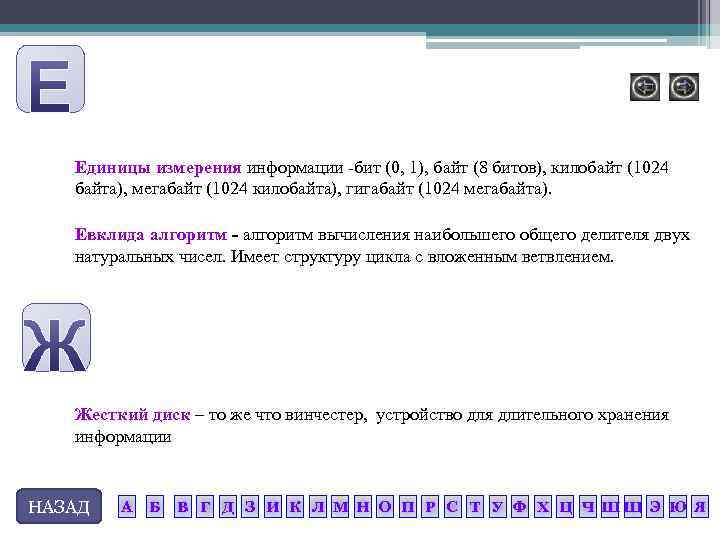Screen dimensions: 720x540
Task: Open letter Ц in alphabet bar
Action: (x=565, y=506)
